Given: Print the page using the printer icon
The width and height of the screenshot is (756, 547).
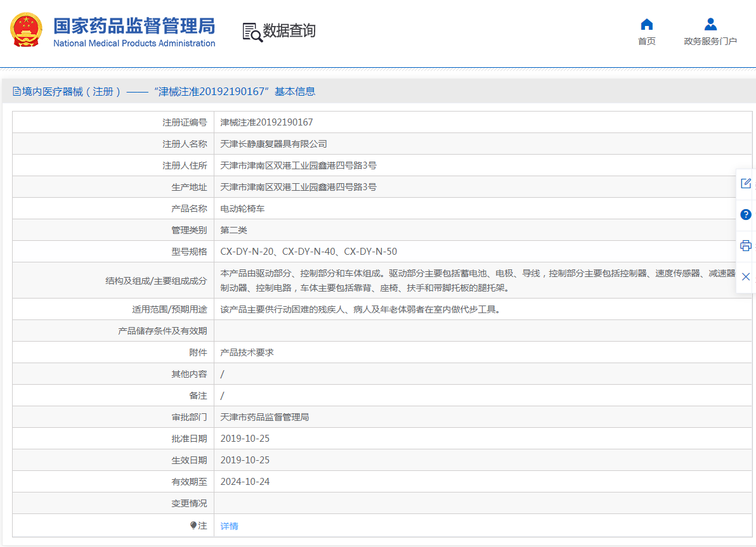Looking at the screenshot, I should click(746, 245).
